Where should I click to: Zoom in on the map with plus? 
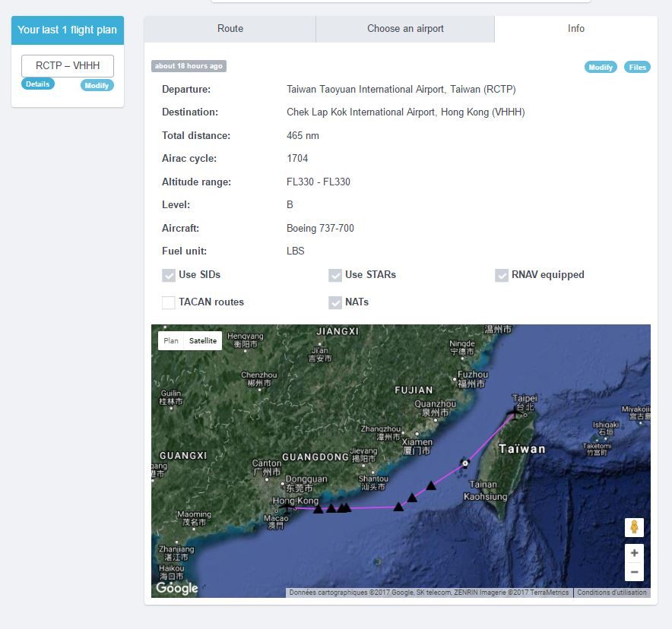click(x=634, y=553)
